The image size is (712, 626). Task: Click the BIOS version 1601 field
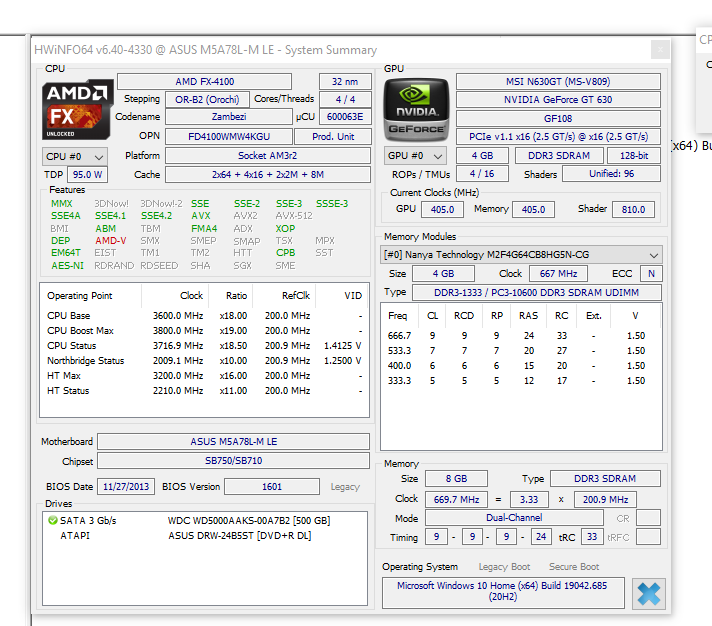tap(272, 487)
